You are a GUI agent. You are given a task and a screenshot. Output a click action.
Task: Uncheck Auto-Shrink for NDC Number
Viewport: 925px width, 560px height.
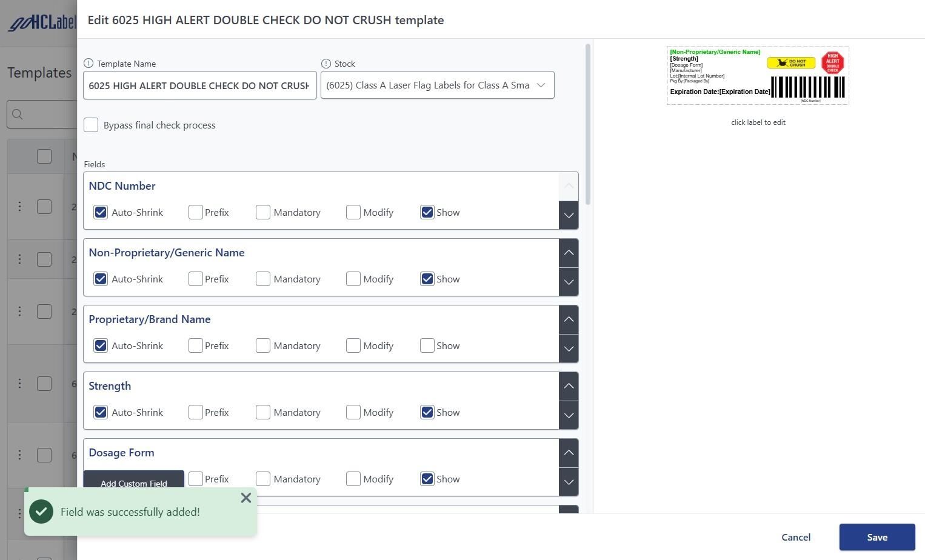tap(101, 212)
